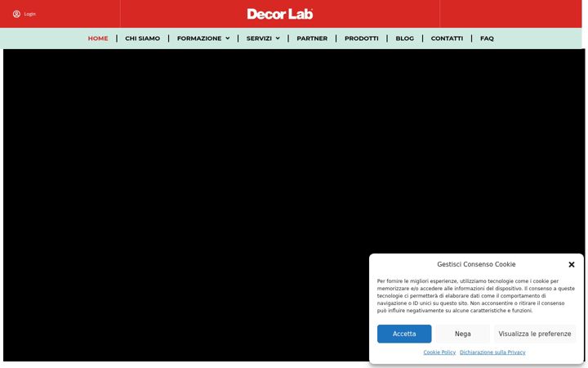588x368 pixels.
Task: Click the Decor Lab logo
Action: (280, 14)
